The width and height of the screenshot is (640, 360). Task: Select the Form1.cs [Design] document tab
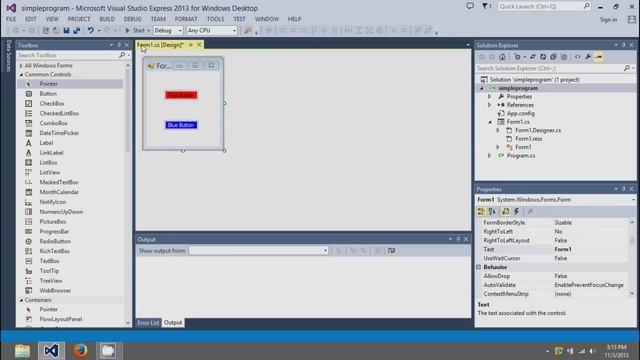160,45
